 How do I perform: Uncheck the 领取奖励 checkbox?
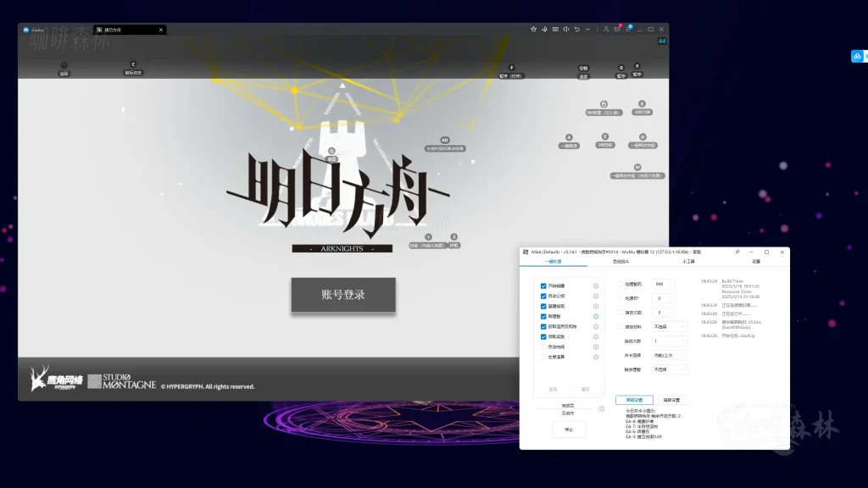(543, 337)
